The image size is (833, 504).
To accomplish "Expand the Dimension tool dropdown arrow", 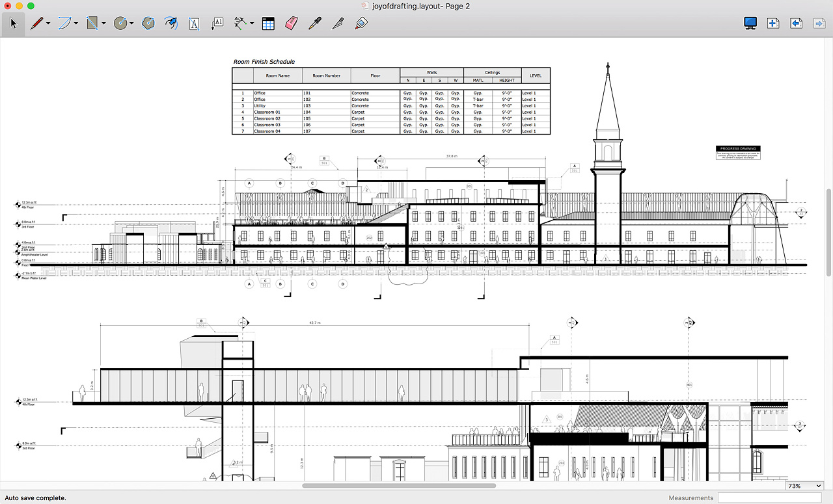I will [252, 24].
